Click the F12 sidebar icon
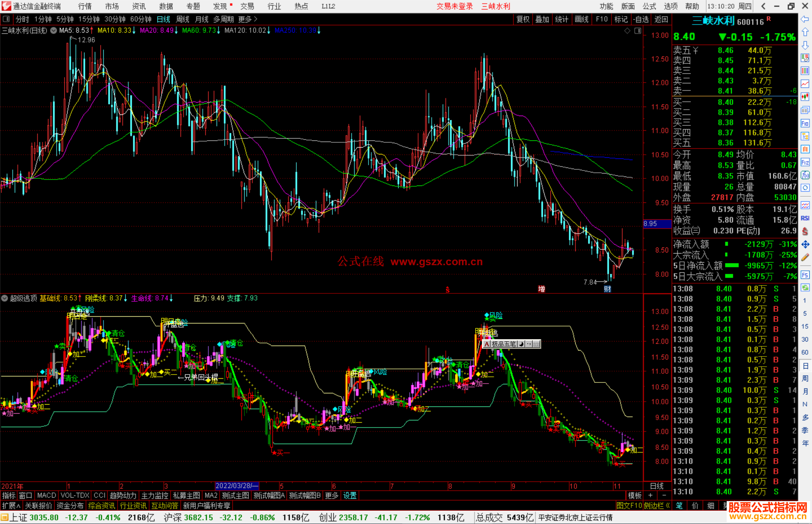This screenshot has width=812, height=524. (x=805, y=162)
